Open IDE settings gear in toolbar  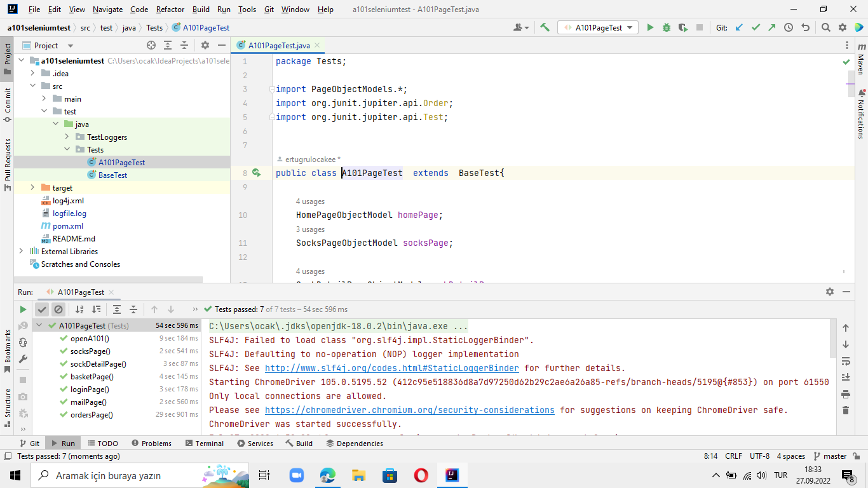pyautogui.click(x=843, y=27)
